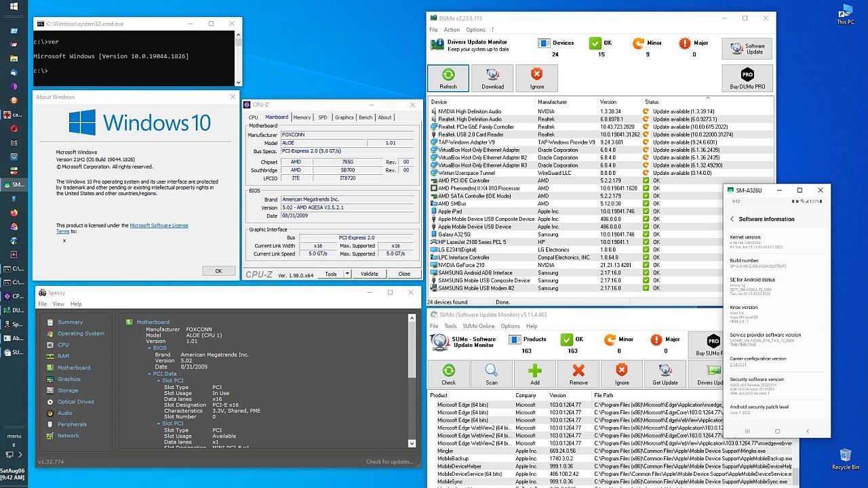Tap the back arrow in Software information
The height and width of the screenshot is (488, 868).
click(x=732, y=219)
